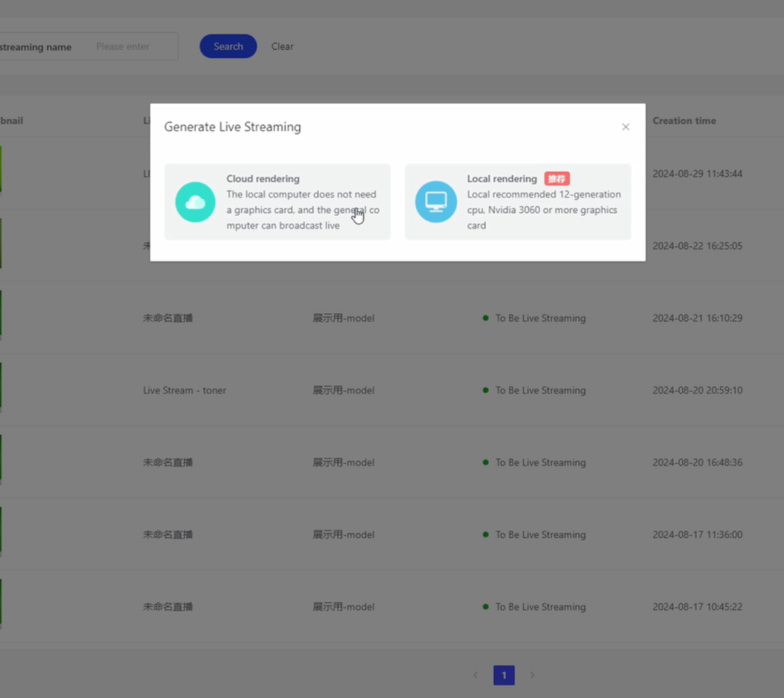Viewport: 784px width, 698px height.
Task: Close the Generate Live Streaming dialog
Action: (x=626, y=127)
